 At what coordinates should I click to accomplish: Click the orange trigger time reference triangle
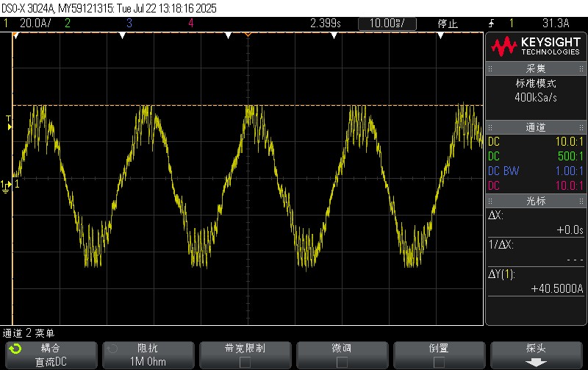tap(248, 35)
